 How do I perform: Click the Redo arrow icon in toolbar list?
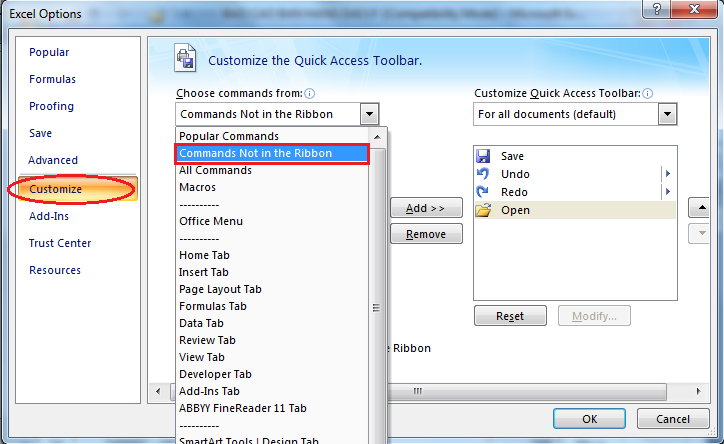[x=483, y=192]
